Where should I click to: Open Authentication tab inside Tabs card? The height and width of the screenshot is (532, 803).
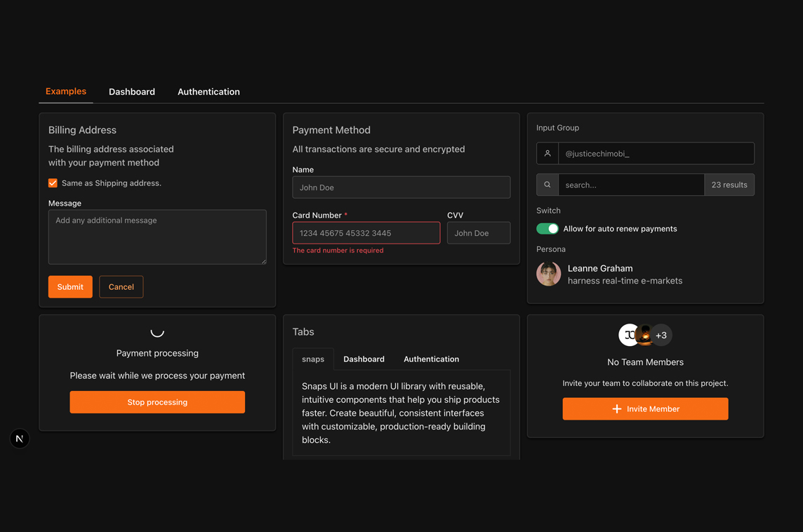(x=431, y=359)
